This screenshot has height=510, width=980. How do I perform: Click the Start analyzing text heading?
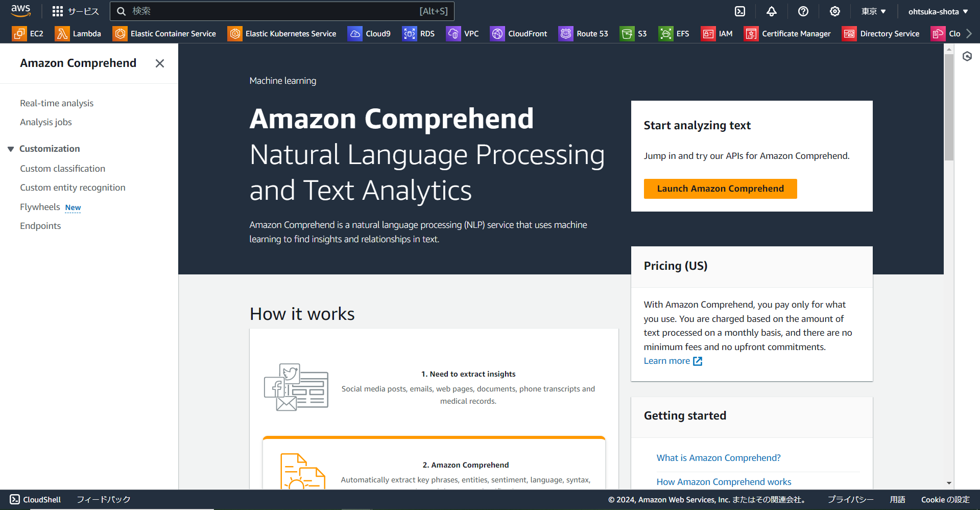(697, 125)
